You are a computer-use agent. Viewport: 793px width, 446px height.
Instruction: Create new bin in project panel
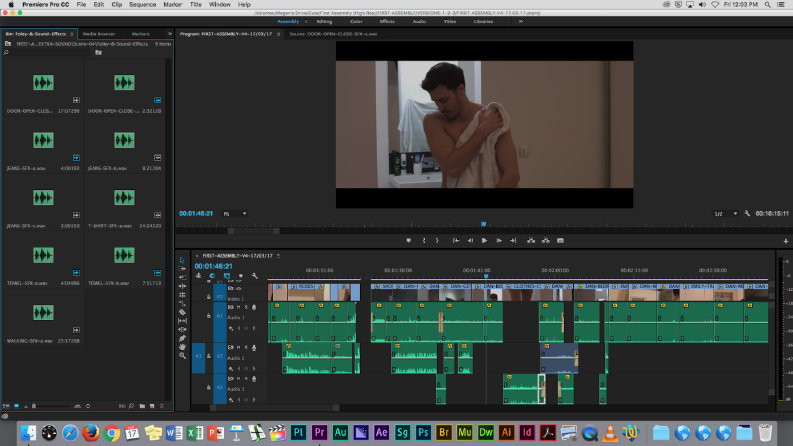coord(142,406)
